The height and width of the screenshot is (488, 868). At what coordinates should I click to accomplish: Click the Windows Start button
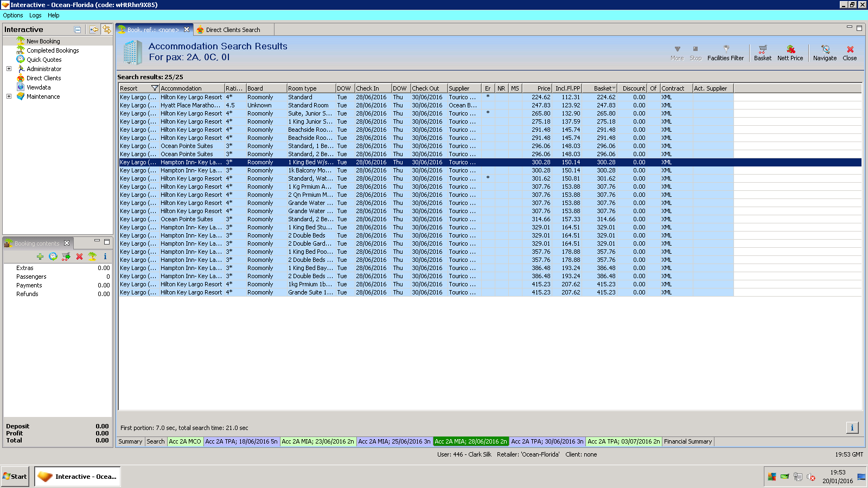(15, 477)
